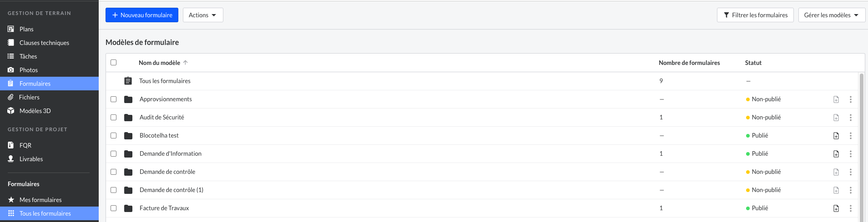Image resolution: width=868 pixels, height=222 pixels.
Task: Open the Gérer les modèles dropdown
Action: tap(832, 15)
